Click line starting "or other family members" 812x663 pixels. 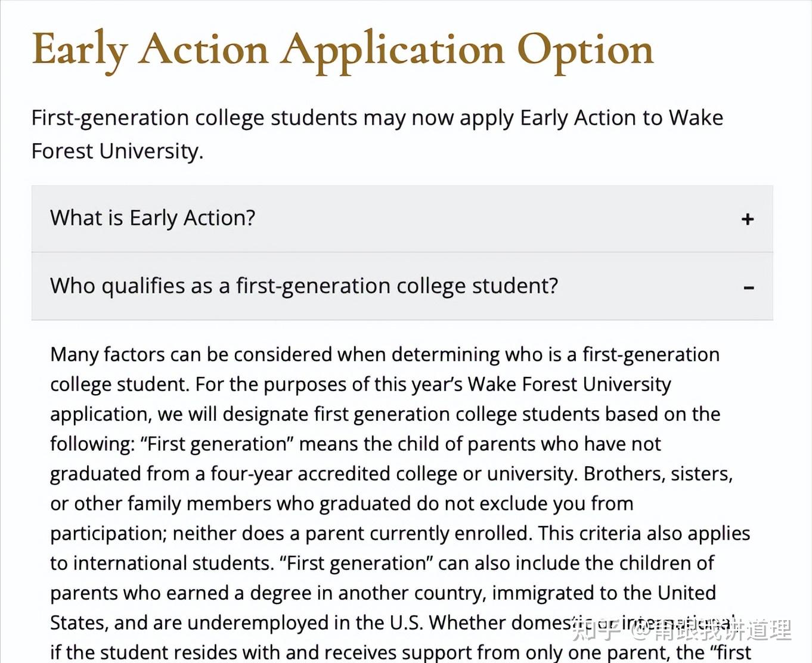(x=341, y=504)
